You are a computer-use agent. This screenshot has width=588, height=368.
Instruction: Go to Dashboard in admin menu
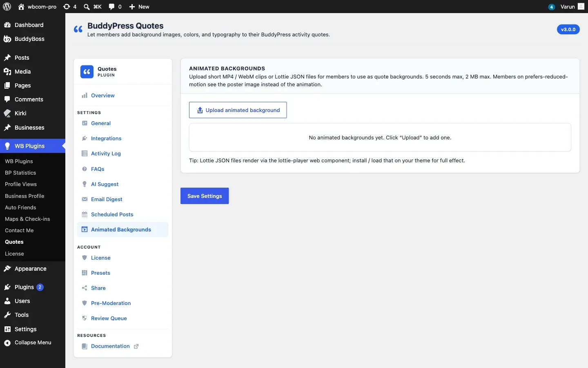(x=33, y=25)
